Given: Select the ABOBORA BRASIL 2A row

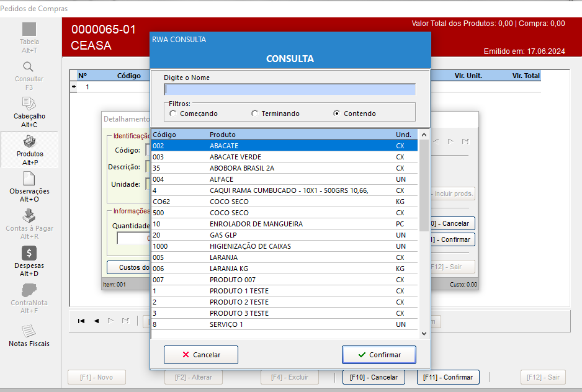Looking at the screenshot, I should 284,168.
